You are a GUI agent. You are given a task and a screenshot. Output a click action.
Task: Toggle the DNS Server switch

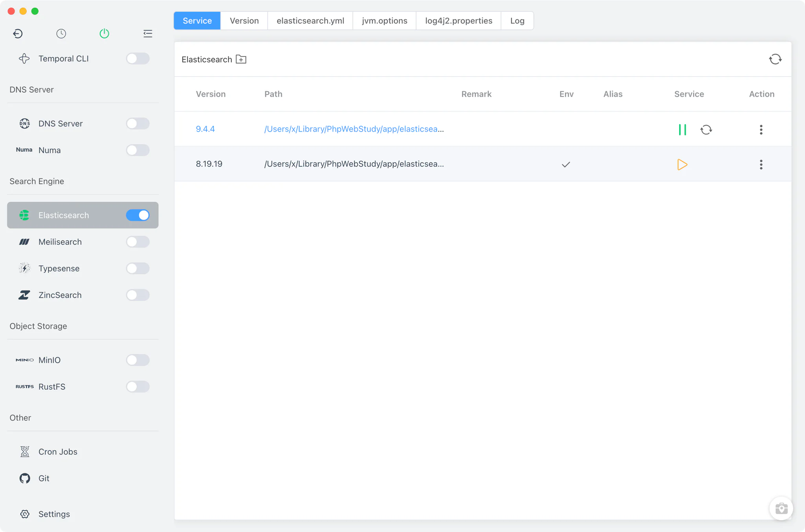tap(138, 123)
